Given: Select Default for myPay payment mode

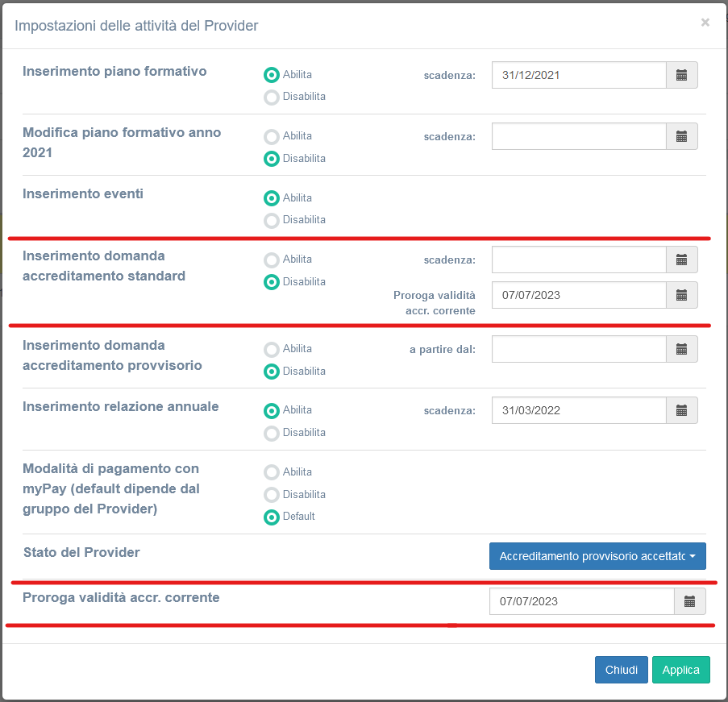Looking at the screenshot, I should pyautogui.click(x=272, y=517).
